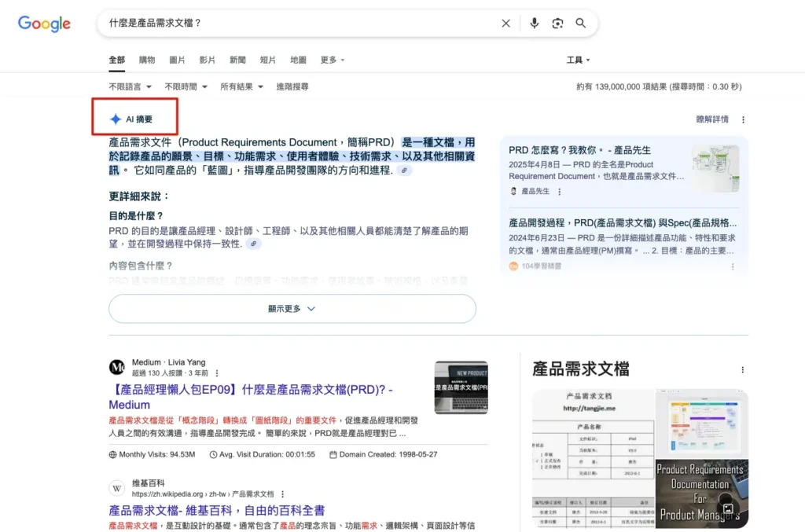Open the tangjie.me document table image
This screenshot has width=805, height=532.
coord(594,459)
